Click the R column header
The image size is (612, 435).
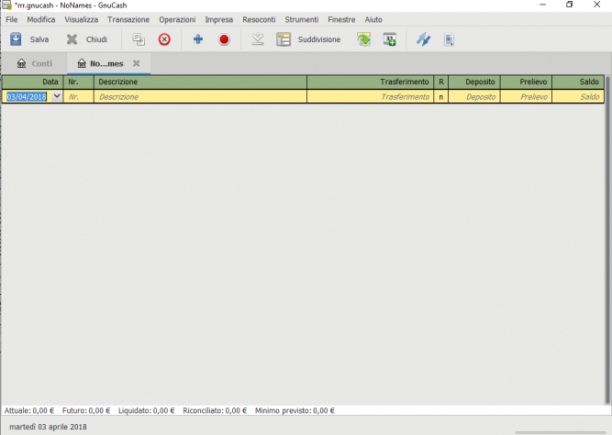441,82
